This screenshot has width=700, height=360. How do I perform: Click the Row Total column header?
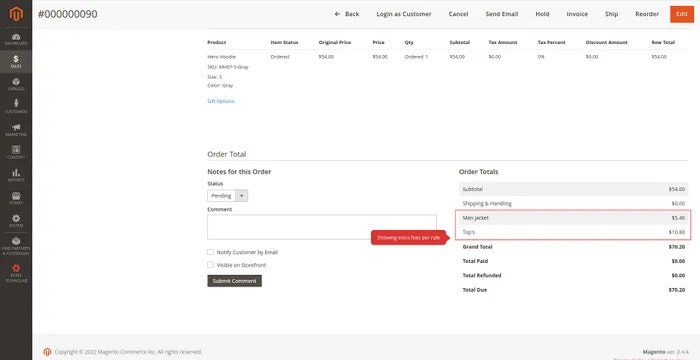pos(663,42)
